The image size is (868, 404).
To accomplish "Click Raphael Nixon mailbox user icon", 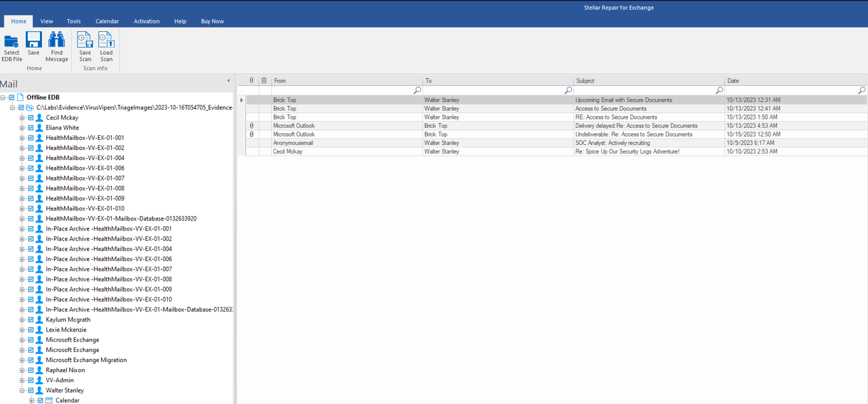I will pos(39,370).
